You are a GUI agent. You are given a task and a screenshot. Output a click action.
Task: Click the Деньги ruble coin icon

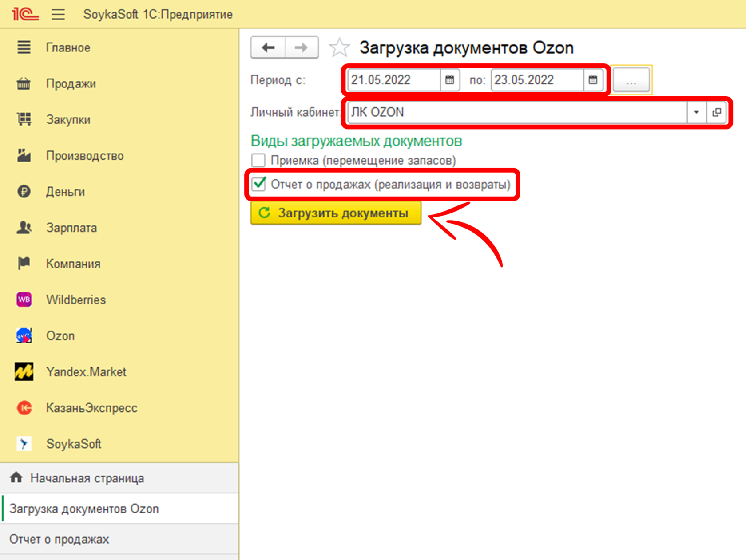24,191
